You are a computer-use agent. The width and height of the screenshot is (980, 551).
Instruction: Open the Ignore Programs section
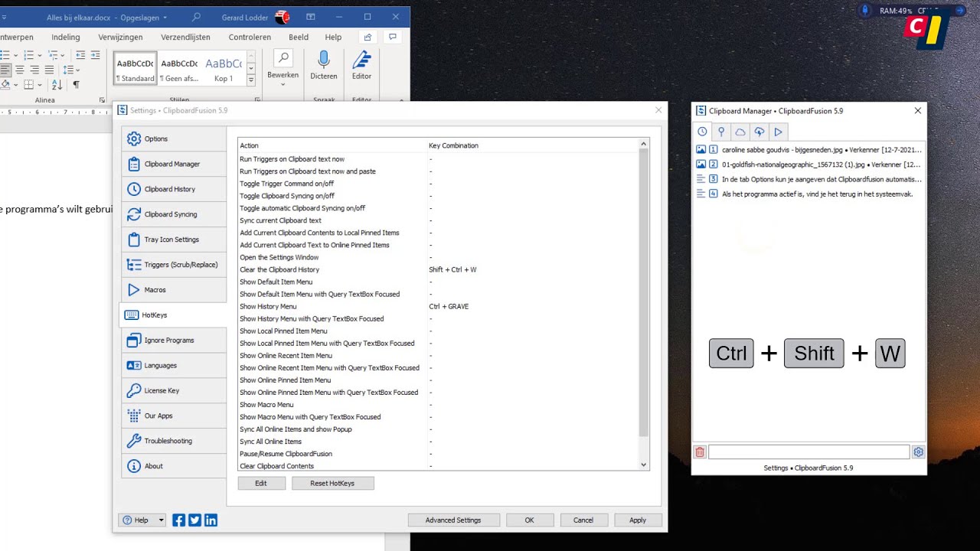tap(174, 340)
